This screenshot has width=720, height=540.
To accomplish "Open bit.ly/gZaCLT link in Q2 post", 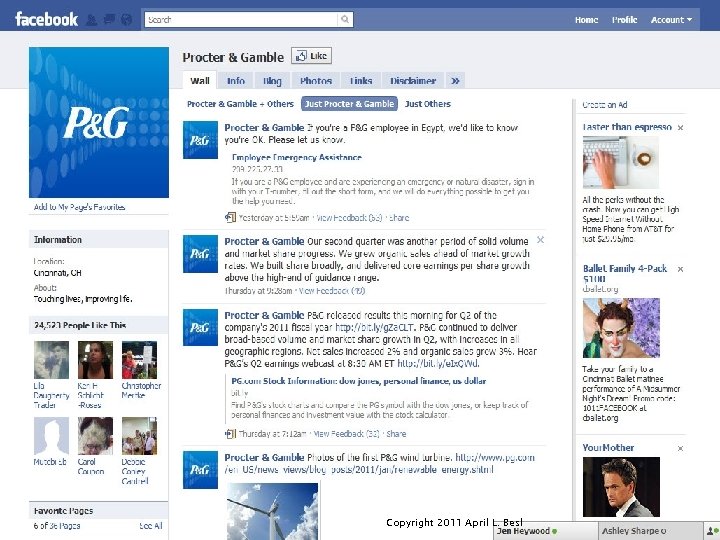I will (375, 327).
